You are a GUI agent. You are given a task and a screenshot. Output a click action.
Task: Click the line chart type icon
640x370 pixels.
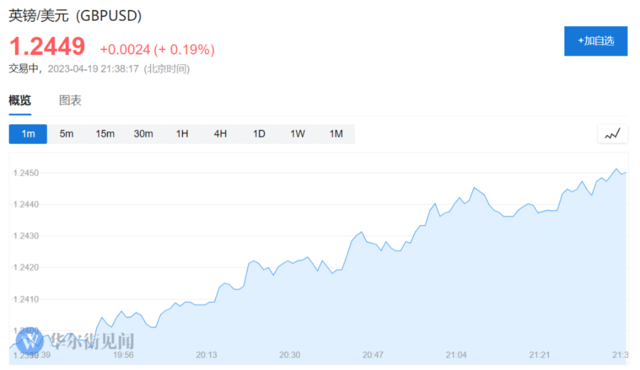(612, 134)
